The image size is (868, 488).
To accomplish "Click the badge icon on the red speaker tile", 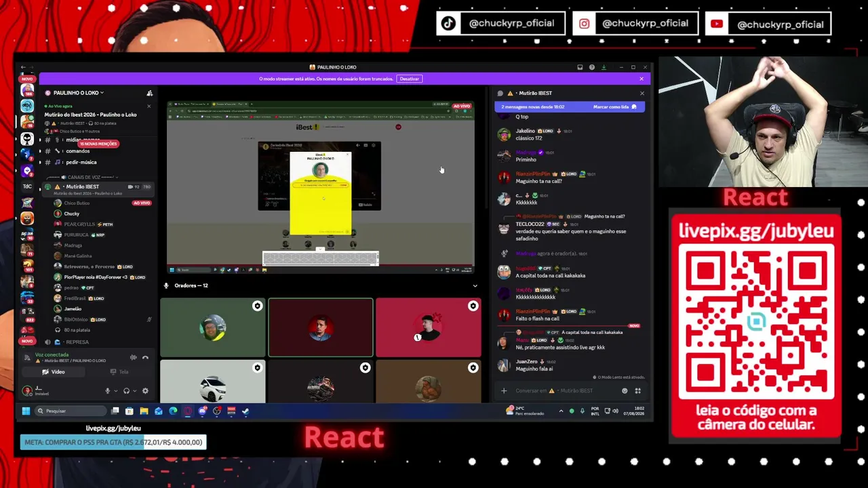I will [473, 306].
